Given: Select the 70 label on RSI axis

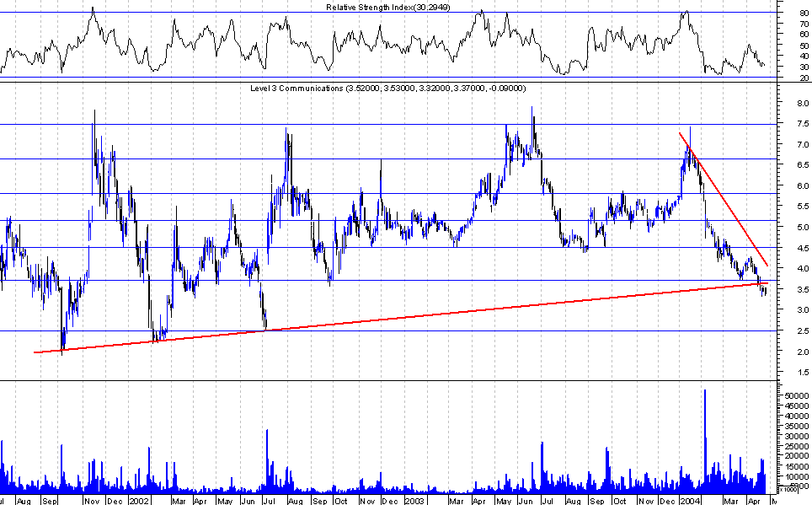Looking at the screenshot, I should pos(804,24).
